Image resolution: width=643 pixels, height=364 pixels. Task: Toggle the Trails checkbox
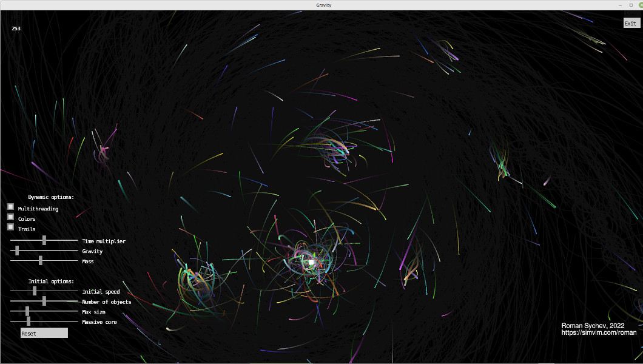10,227
